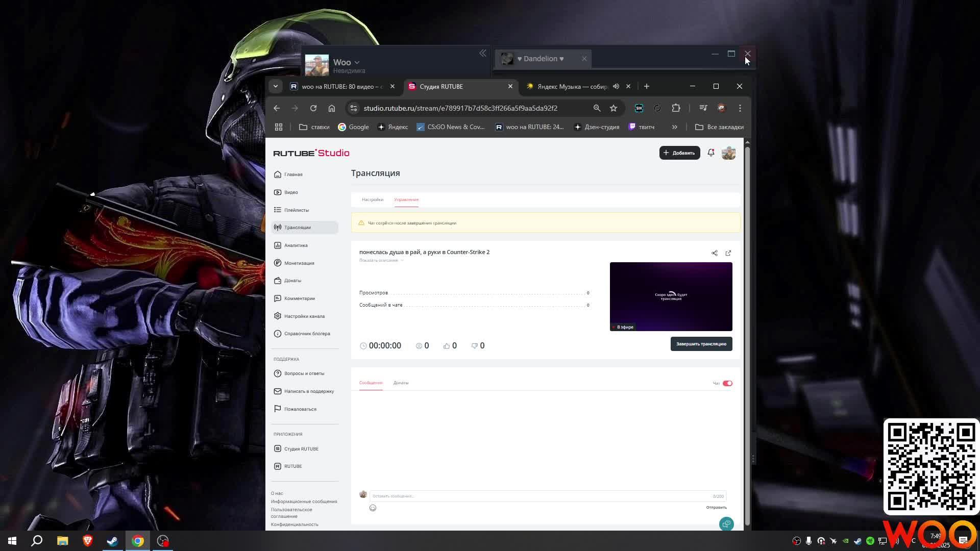
Task: Open the emoji picker in chat
Action: click(x=373, y=508)
